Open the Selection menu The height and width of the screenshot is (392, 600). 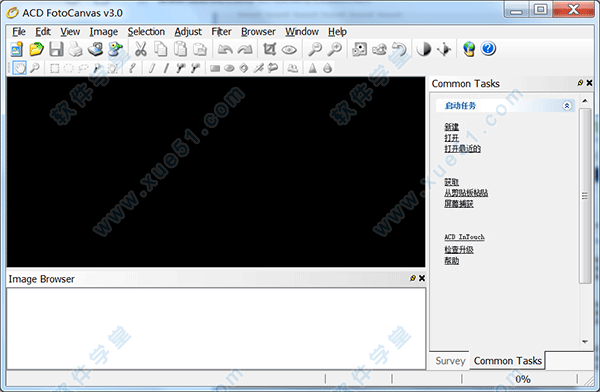[x=146, y=32]
